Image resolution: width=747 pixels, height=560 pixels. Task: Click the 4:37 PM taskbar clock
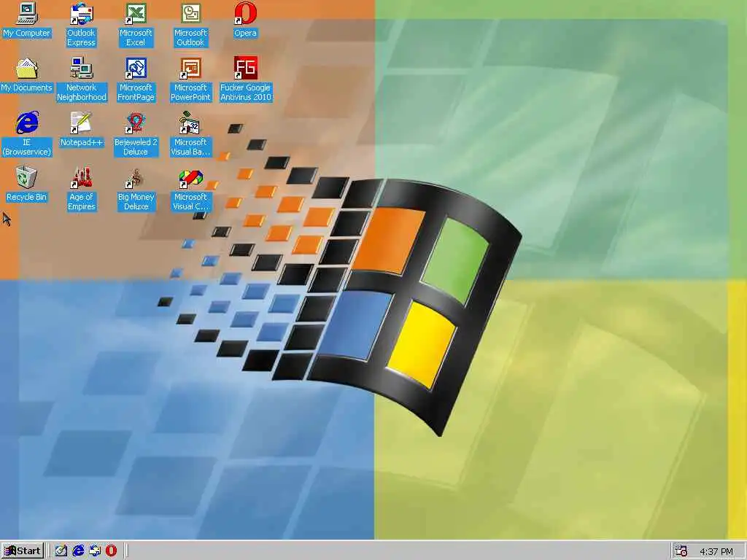pos(716,552)
